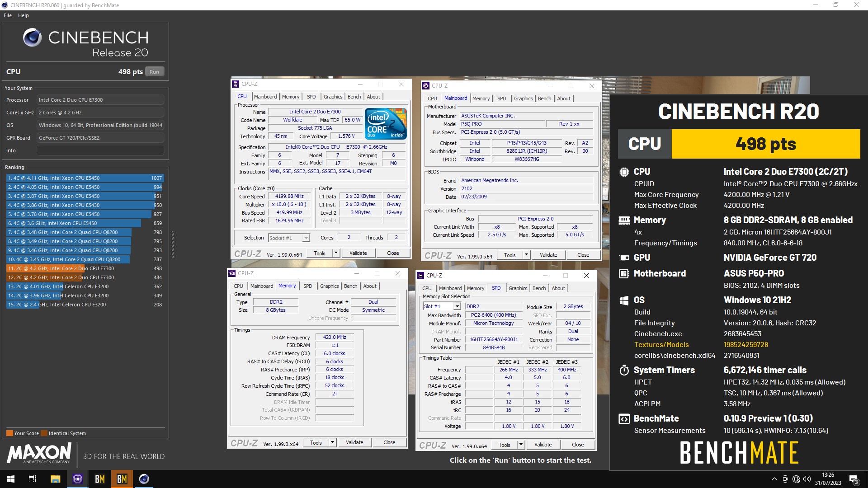Image resolution: width=868 pixels, height=488 pixels.
Task: Open the Windows Start menu
Action: pos(11,479)
